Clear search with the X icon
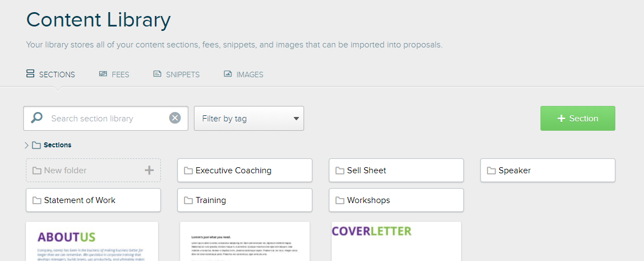Screen dimensions: 644x261 (175, 118)
